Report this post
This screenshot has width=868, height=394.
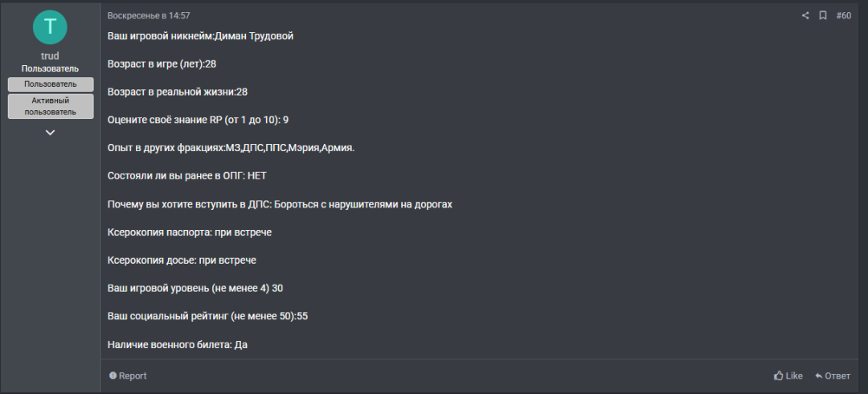tap(129, 376)
